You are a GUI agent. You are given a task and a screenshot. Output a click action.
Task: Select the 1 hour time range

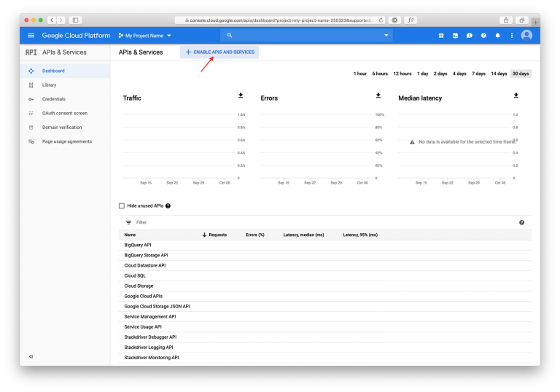coord(360,74)
